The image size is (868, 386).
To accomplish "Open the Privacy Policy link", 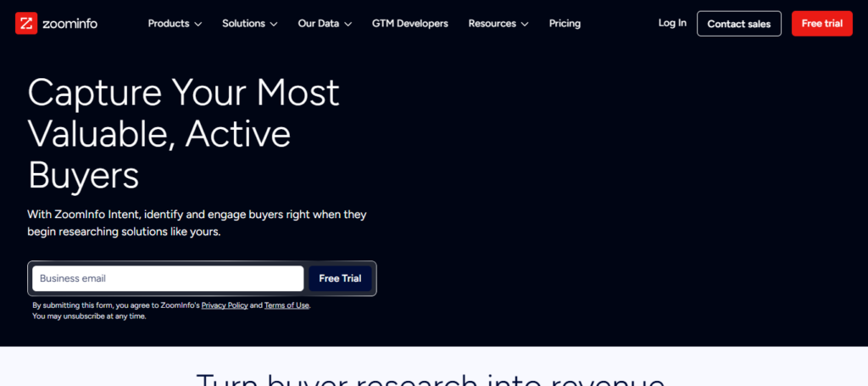I will tap(225, 305).
